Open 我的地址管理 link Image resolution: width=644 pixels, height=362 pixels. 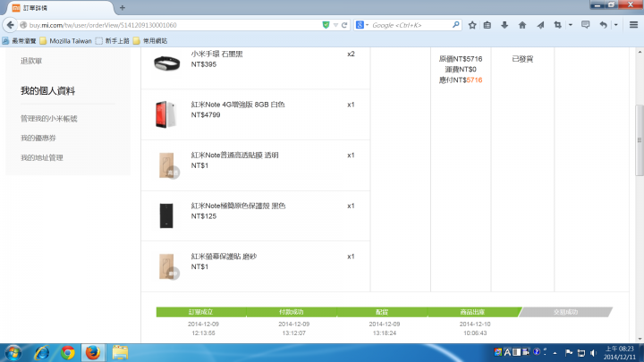click(42, 157)
